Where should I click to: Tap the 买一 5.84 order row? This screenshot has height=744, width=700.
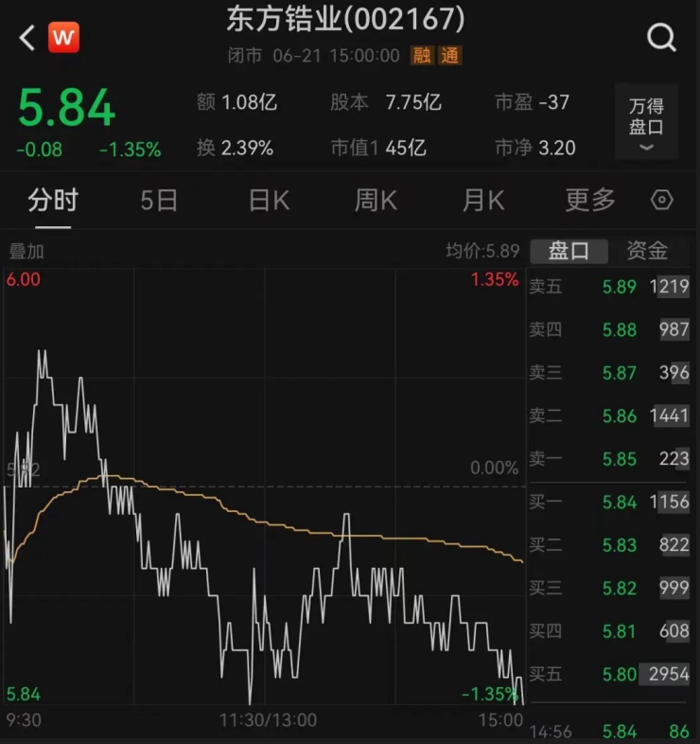[x=609, y=502]
